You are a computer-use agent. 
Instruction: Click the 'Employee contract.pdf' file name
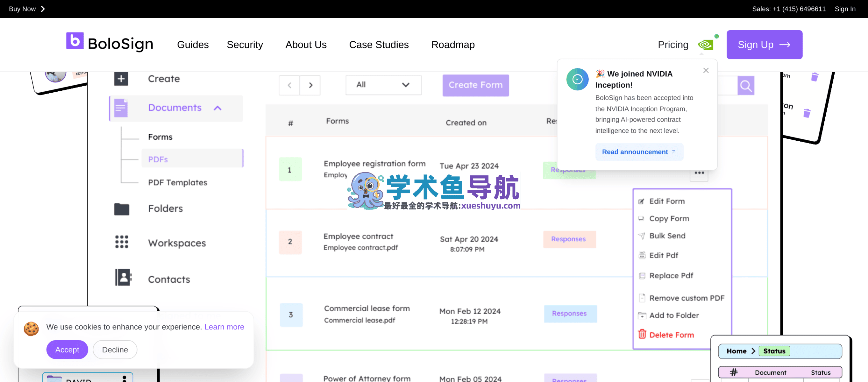pyautogui.click(x=360, y=248)
